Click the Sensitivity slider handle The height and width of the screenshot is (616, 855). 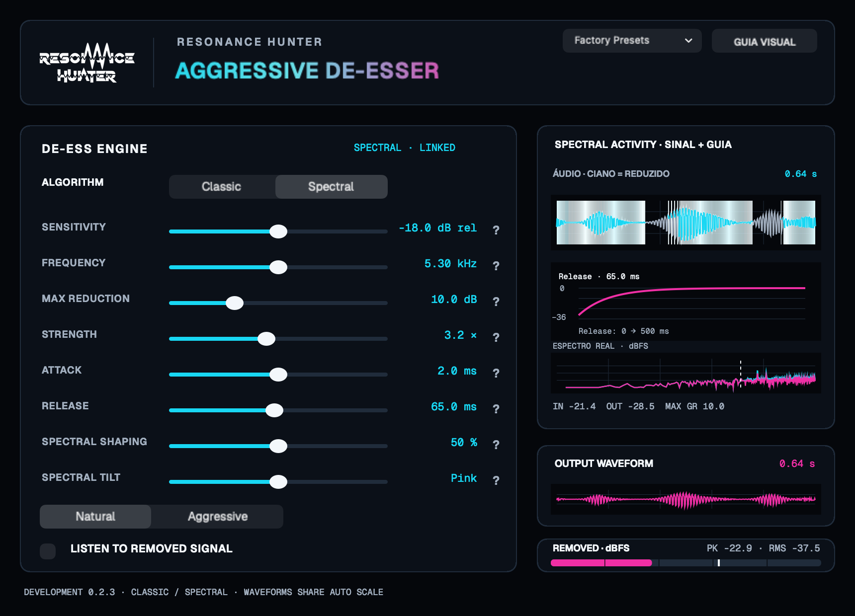click(x=278, y=231)
